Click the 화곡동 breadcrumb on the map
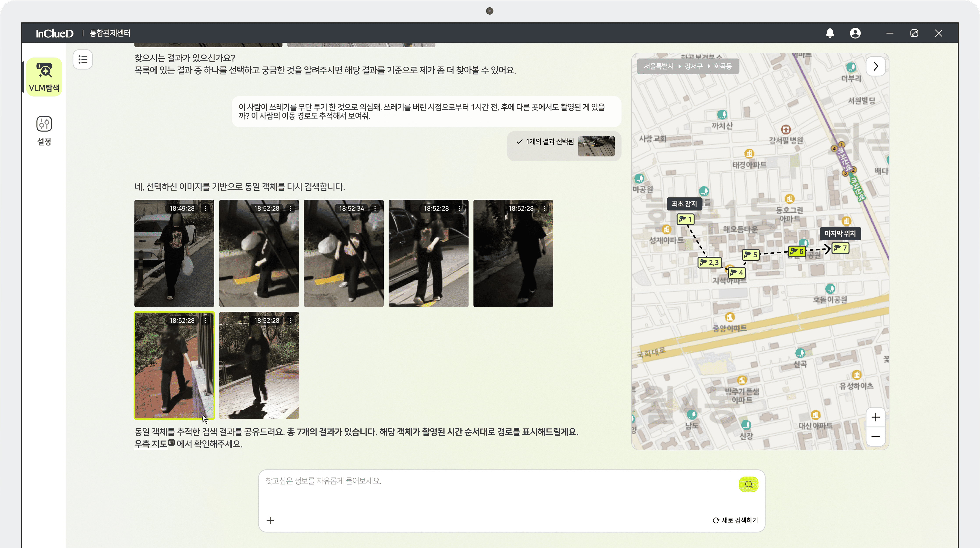Image resolution: width=980 pixels, height=548 pixels. coord(723,66)
